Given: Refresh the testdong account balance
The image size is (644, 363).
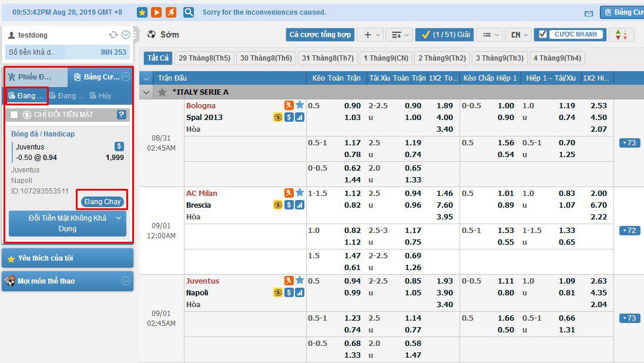Looking at the screenshot, I should [113, 35].
